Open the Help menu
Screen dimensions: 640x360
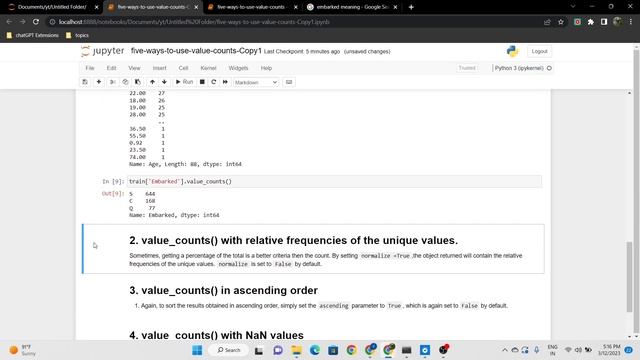[x=266, y=68]
